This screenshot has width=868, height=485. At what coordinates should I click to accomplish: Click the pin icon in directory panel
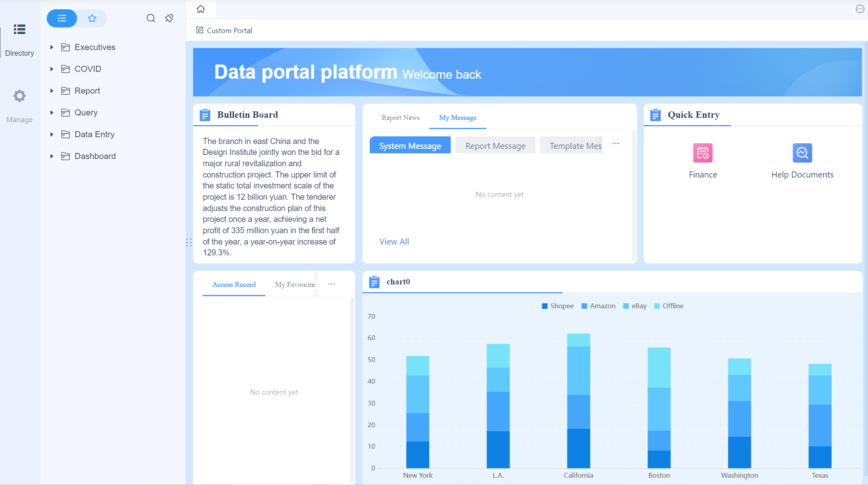pyautogui.click(x=169, y=18)
